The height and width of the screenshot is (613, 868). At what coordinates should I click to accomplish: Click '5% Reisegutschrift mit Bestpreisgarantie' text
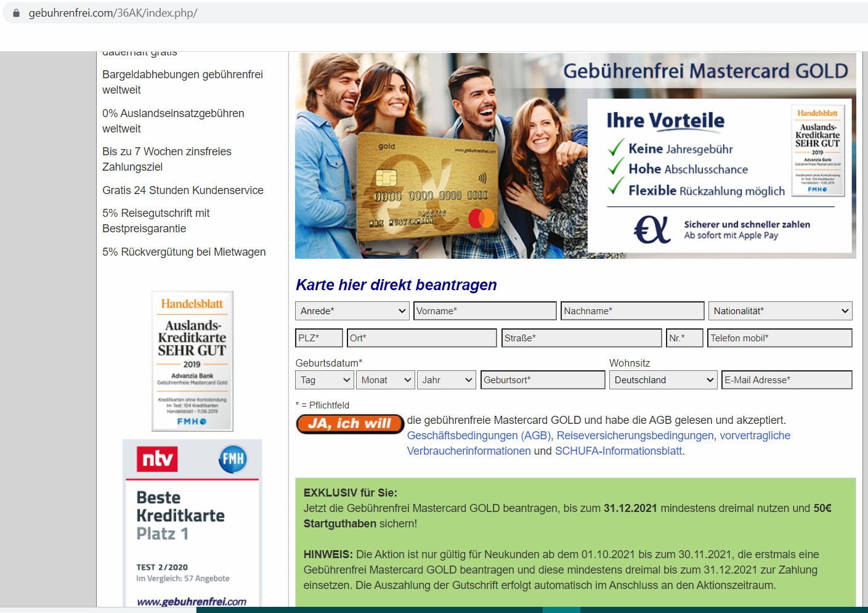(156, 221)
